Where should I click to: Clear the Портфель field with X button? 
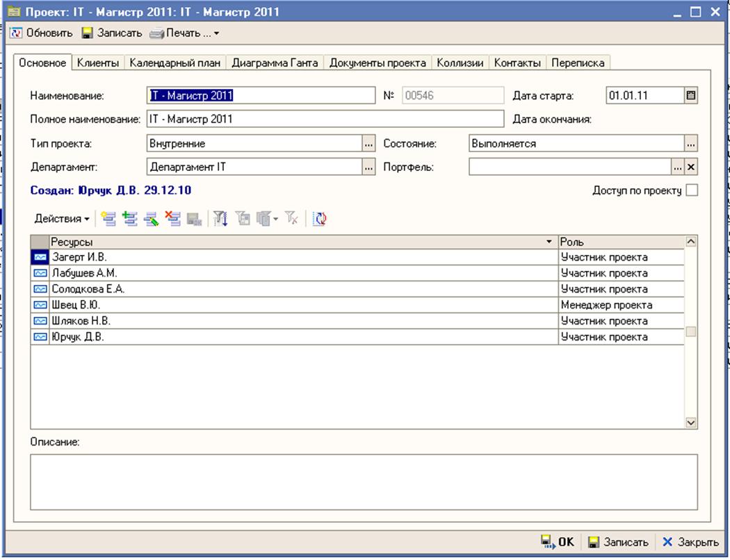pyautogui.click(x=691, y=167)
